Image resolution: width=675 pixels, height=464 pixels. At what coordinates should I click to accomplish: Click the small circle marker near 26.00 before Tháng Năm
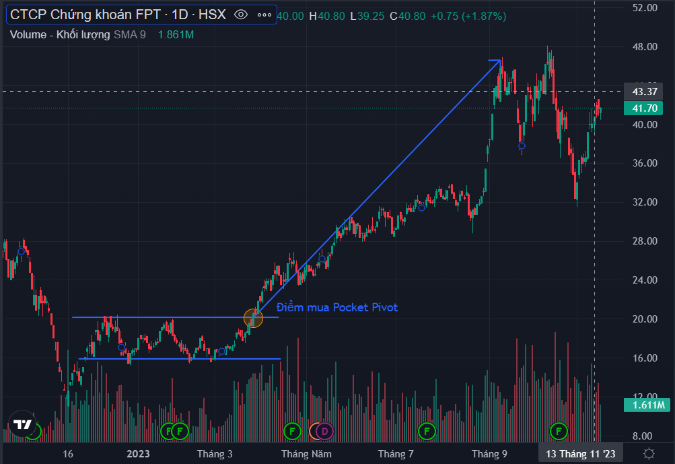(x=322, y=259)
